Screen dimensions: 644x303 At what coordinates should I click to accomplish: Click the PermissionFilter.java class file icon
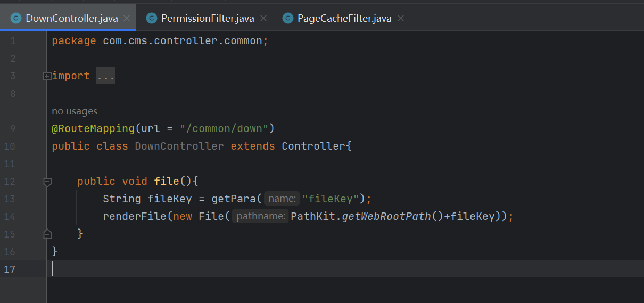pyautogui.click(x=151, y=18)
